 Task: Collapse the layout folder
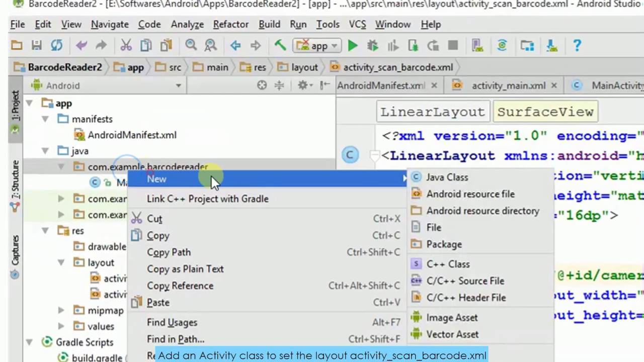point(61,262)
